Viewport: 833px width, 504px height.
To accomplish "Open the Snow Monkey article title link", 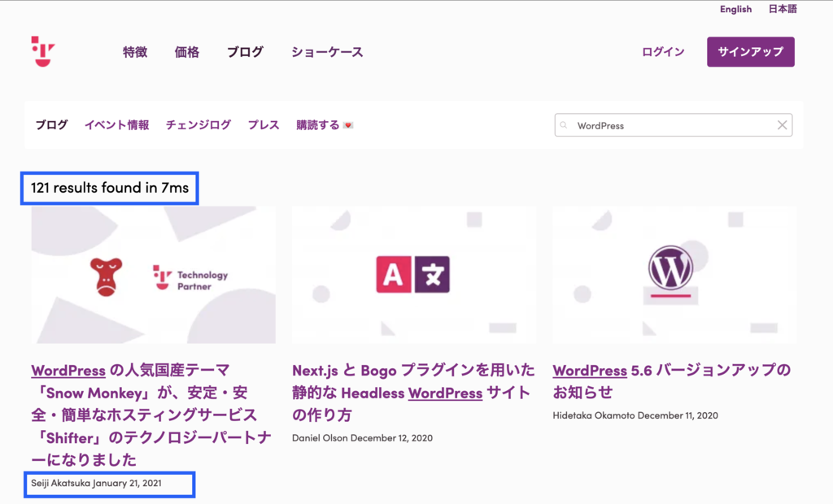I will 151,415.
